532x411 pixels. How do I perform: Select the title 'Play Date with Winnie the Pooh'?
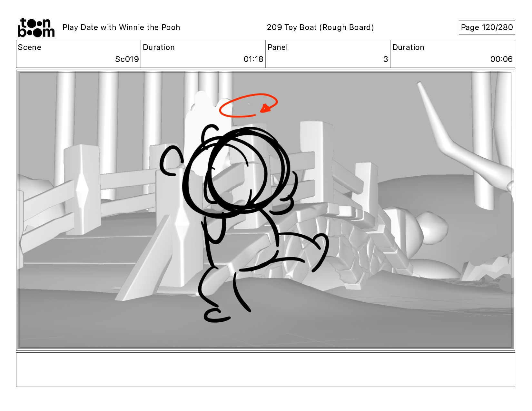click(x=121, y=27)
